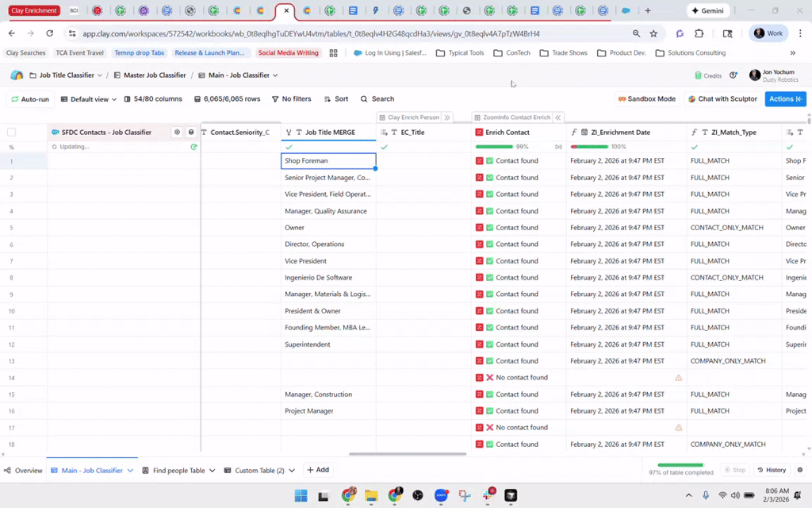812x508 pixels.
Task: Open Windows Start menu
Action: (301, 496)
